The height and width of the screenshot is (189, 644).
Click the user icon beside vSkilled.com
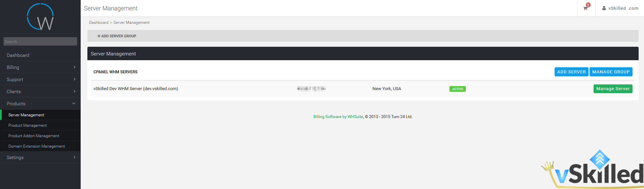pos(604,8)
